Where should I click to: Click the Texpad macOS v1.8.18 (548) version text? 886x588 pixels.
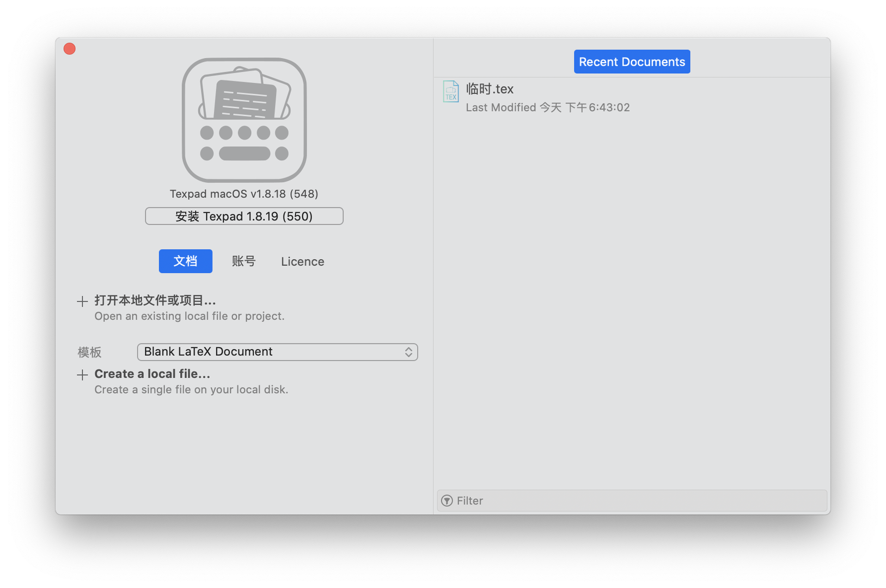(244, 194)
